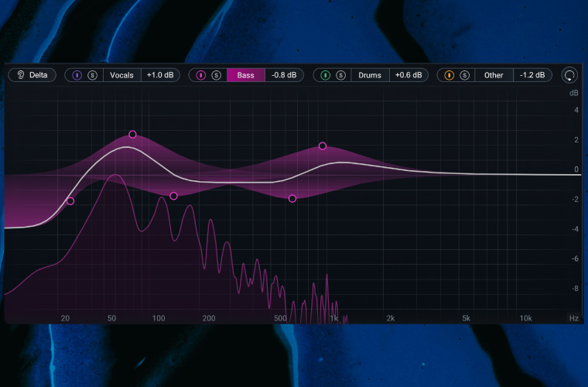Select the Vocals stem tab

click(121, 75)
